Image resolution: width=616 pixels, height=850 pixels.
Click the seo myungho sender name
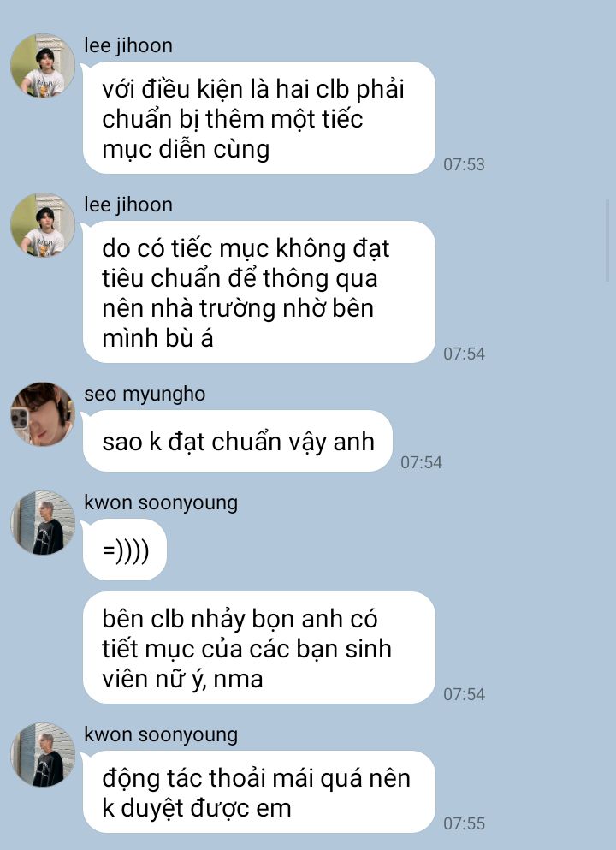pyautogui.click(x=145, y=394)
